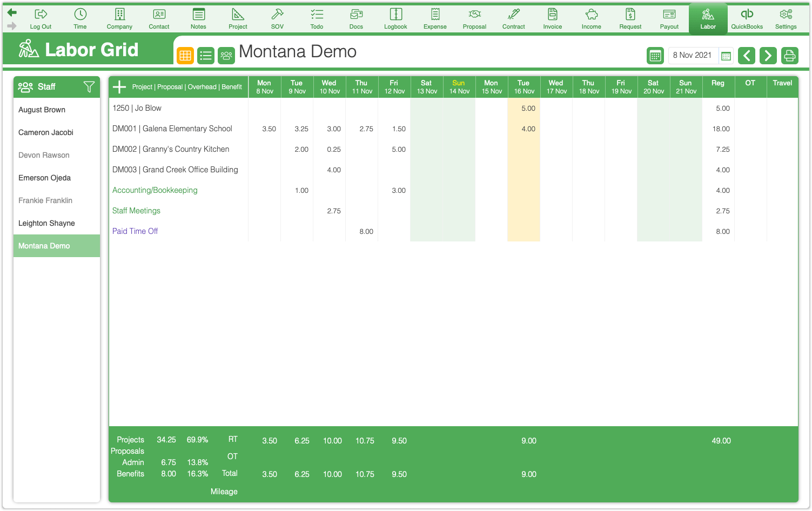Open date picker calendar dropdown
The height and width of the screenshot is (511, 812).
tap(726, 56)
